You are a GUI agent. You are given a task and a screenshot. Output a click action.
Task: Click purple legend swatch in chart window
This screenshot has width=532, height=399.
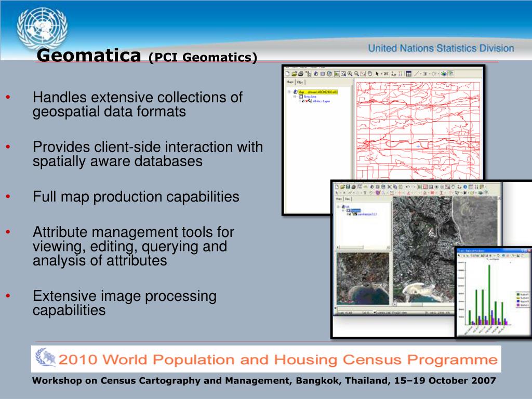coord(518,305)
